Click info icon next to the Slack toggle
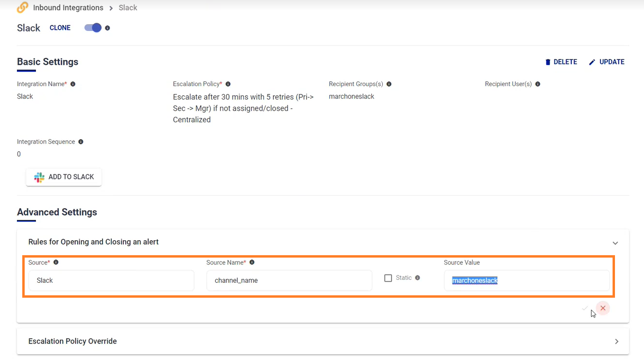Viewport: 644px width, 362px height. (107, 28)
